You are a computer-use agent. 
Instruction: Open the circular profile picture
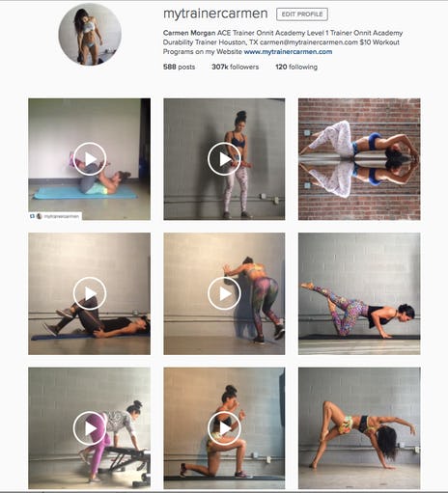[90, 34]
